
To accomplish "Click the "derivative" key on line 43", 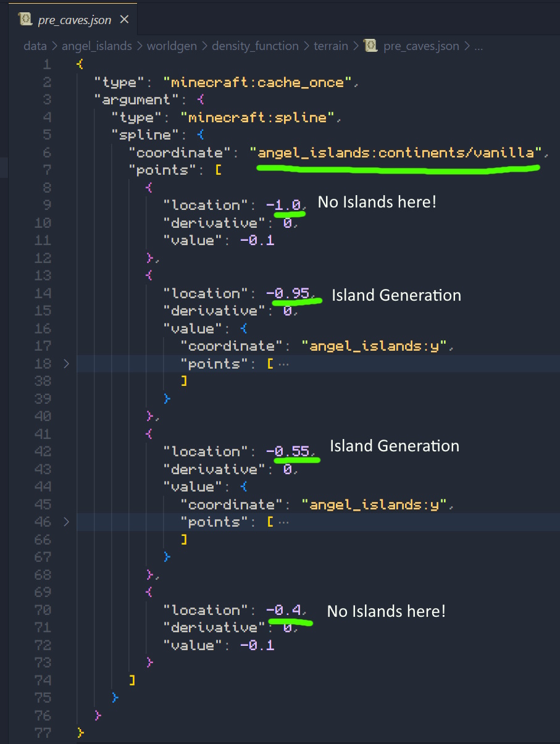I will point(214,469).
